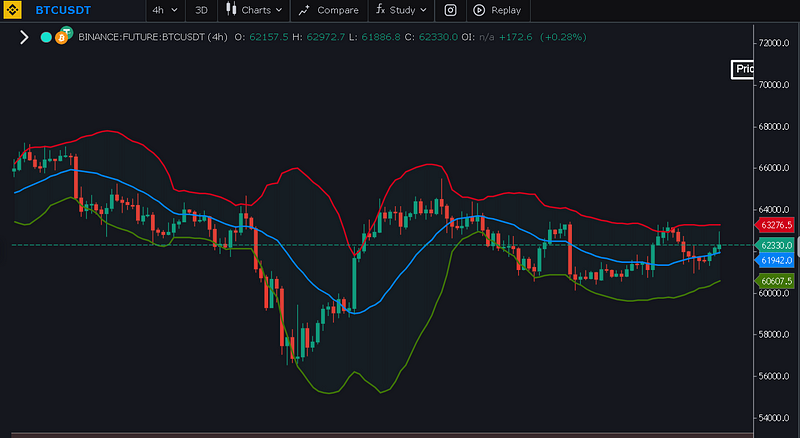Click the red 63276.5 upper band label
Image resolution: width=800 pixels, height=438 pixels.
(775, 225)
